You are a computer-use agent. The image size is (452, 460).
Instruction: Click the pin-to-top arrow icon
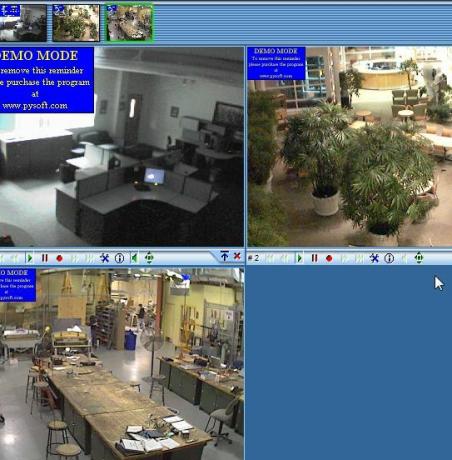point(225,256)
